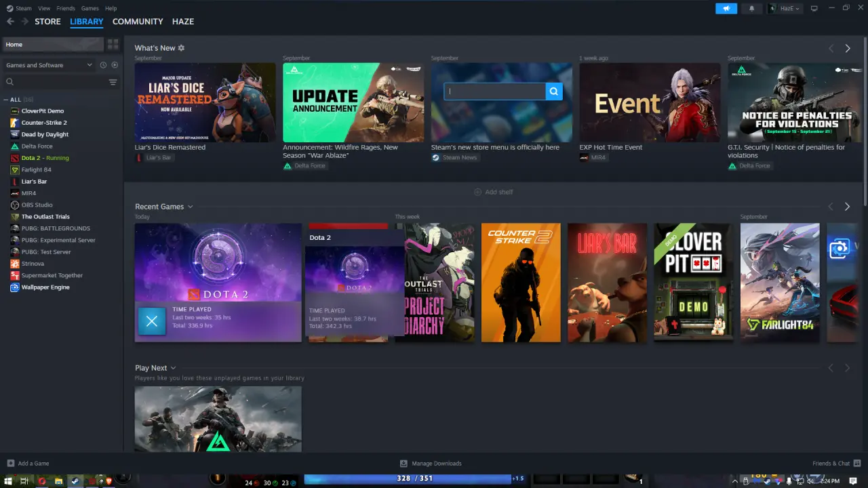Screen dimensions: 868x488
Task: Open the Games menu
Action: click(x=90, y=8)
